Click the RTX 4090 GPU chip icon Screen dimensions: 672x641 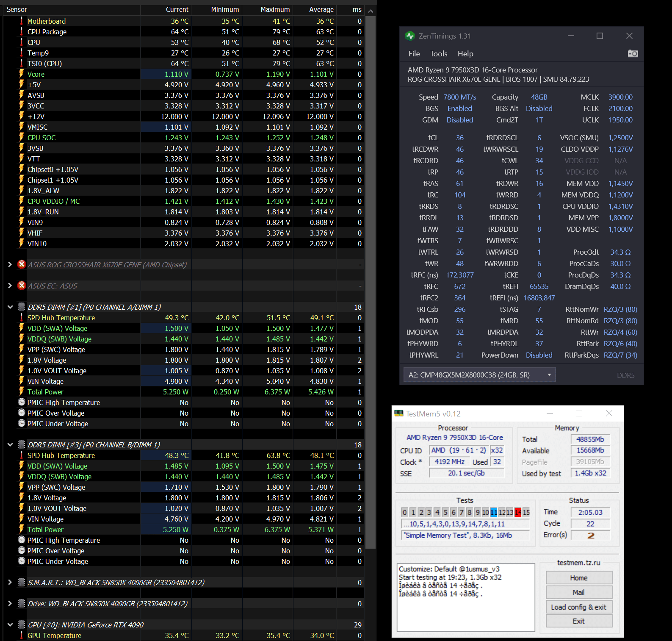(x=22, y=624)
